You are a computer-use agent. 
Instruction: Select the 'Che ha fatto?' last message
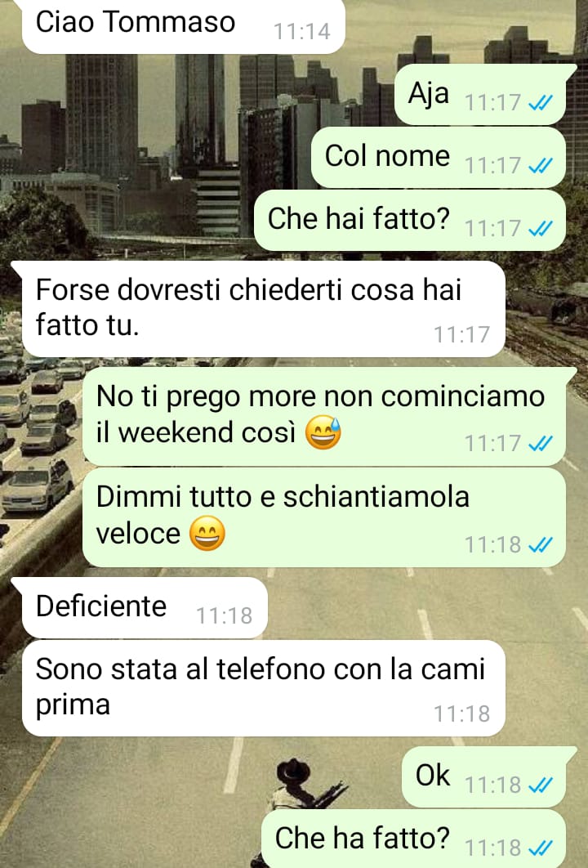pos(413,839)
